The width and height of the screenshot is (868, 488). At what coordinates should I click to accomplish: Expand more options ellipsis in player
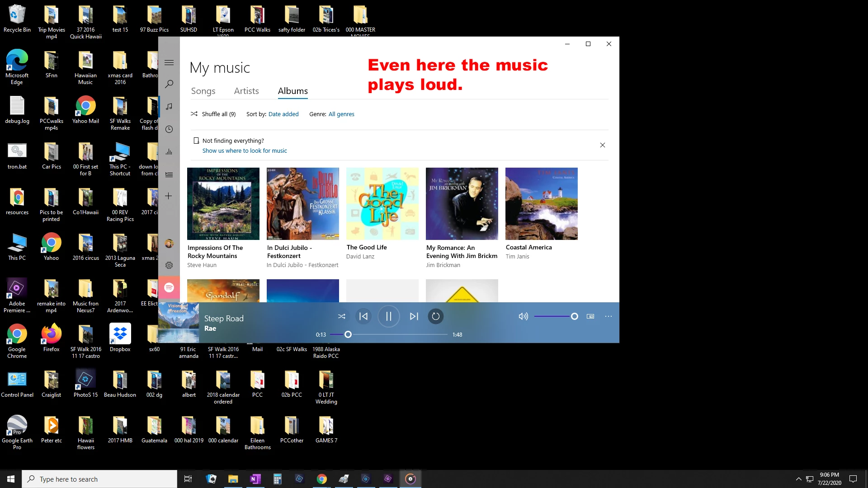(609, 316)
